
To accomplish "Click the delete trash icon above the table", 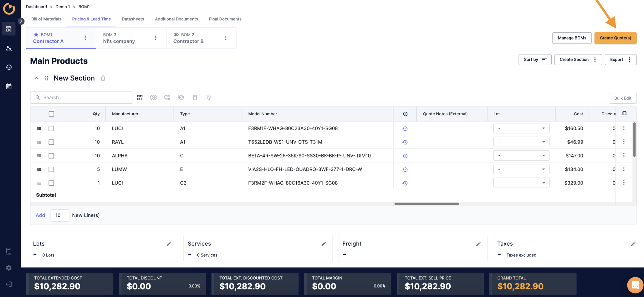I will [x=195, y=97].
